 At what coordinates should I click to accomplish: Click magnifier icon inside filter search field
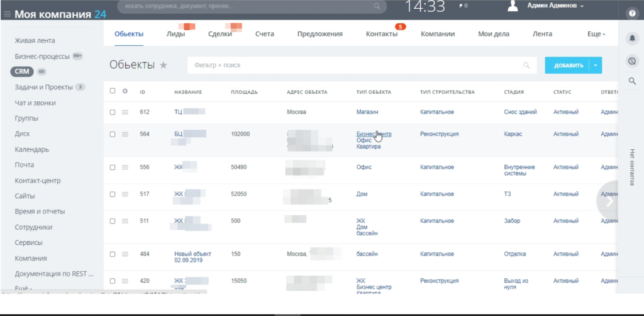click(x=526, y=65)
